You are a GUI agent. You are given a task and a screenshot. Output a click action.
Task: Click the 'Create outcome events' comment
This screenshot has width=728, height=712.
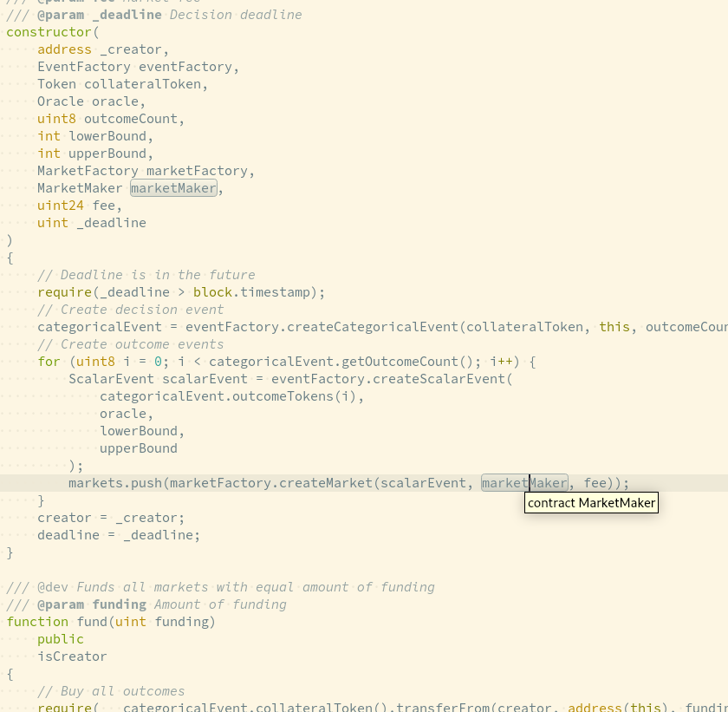(131, 344)
